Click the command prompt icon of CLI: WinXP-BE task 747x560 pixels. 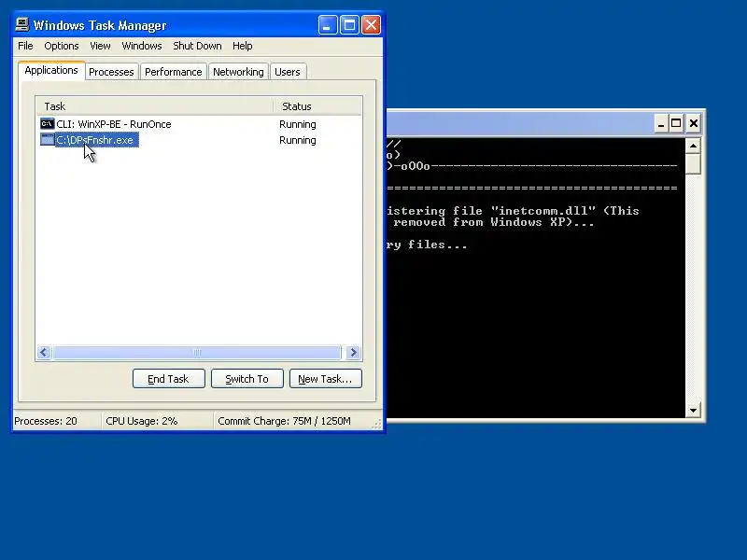[x=48, y=124]
